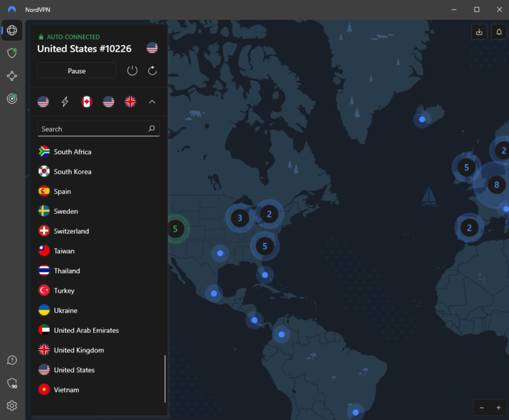The image size is (509, 420).
Task: Connect to Taiwan
Action: (99, 251)
